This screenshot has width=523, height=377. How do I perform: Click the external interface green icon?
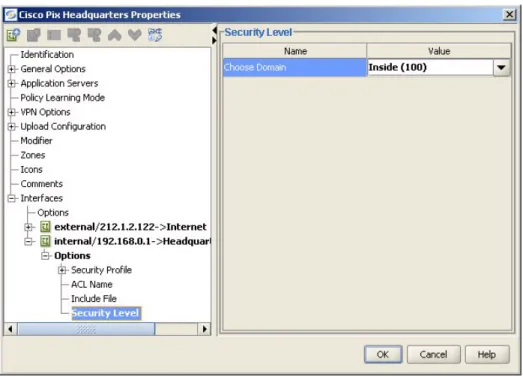[x=45, y=227]
